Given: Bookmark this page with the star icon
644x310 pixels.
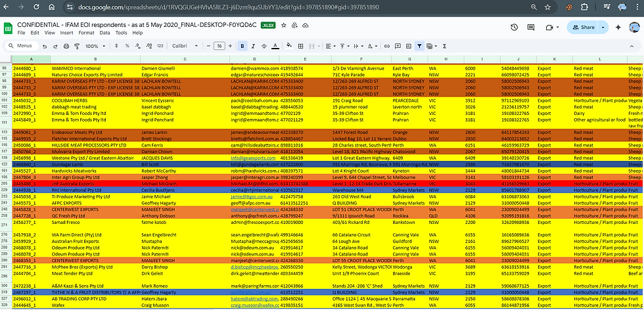Looking at the screenshot, I should tap(547, 7).
